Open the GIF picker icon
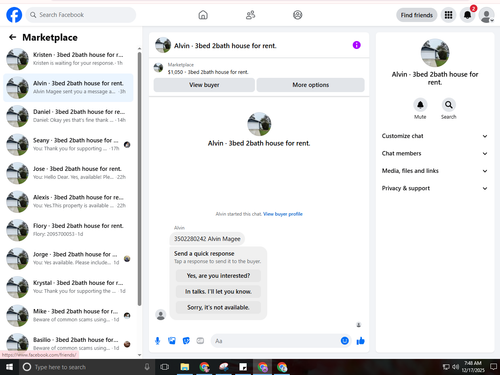This screenshot has width=500, height=375. click(200, 341)
